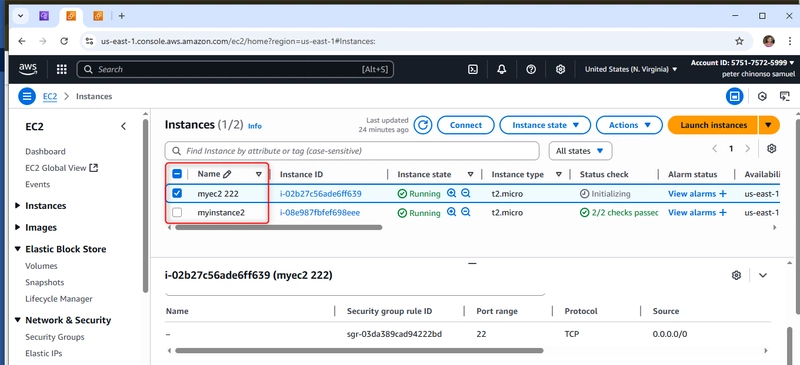Collapse the EC2 sidebar arrow
The height and width of the screenshot is (365, 800).
[123, 126]
